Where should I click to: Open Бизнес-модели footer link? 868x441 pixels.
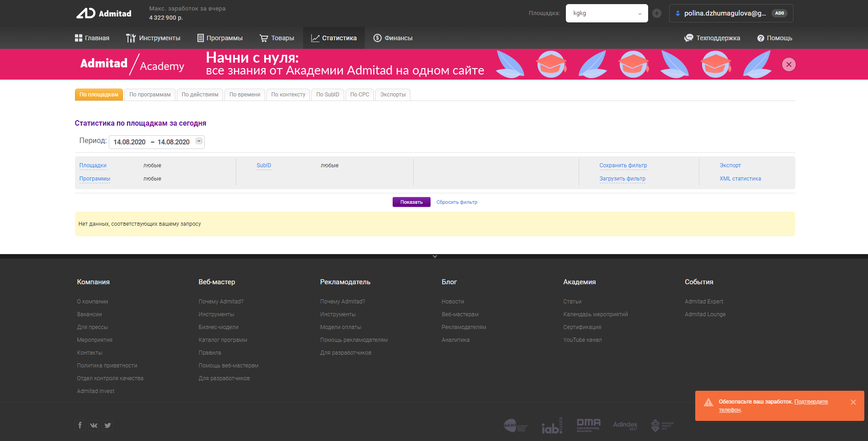coord(218,327)
